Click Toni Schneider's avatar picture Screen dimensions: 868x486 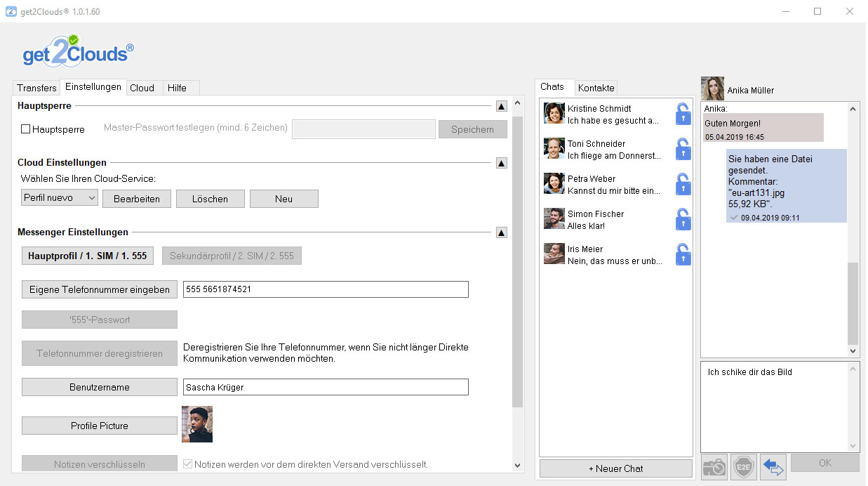(554, 148)
